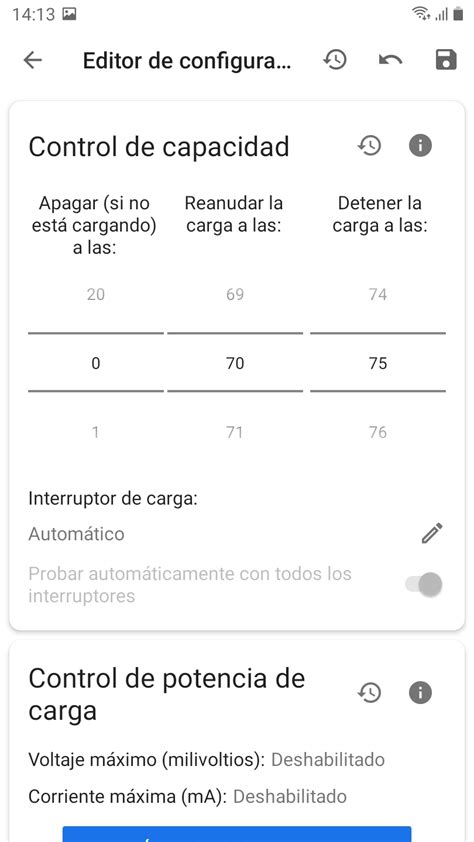474x842 pixels.
Task: Pick 76 in Detener la carga picker
Action: point(378,432)
